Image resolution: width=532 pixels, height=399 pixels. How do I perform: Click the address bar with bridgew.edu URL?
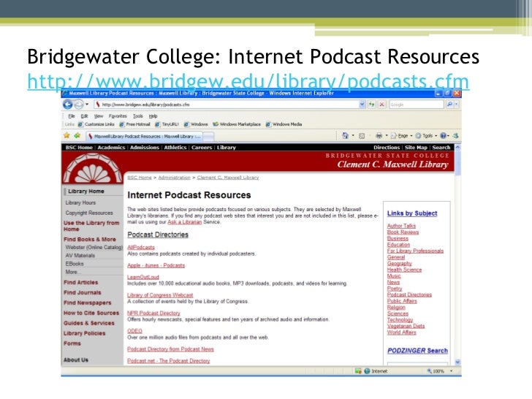click(x=227, y=104)
